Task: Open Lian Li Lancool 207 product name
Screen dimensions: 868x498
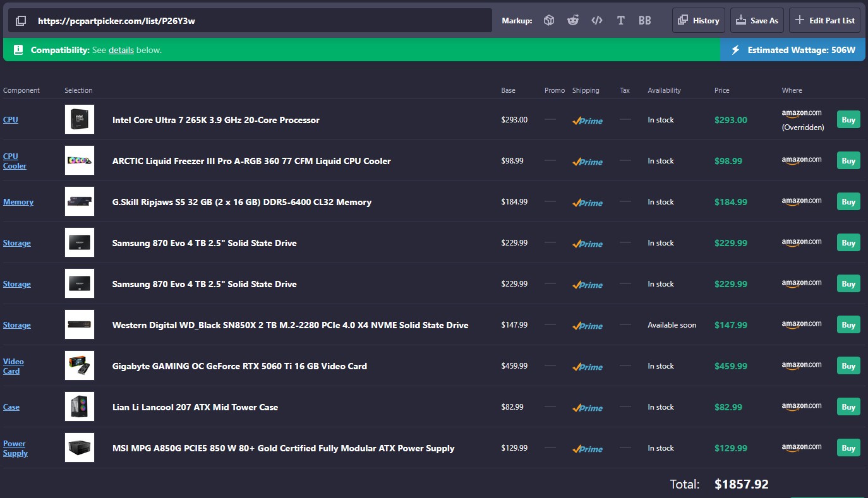Action: click(195, 407)
